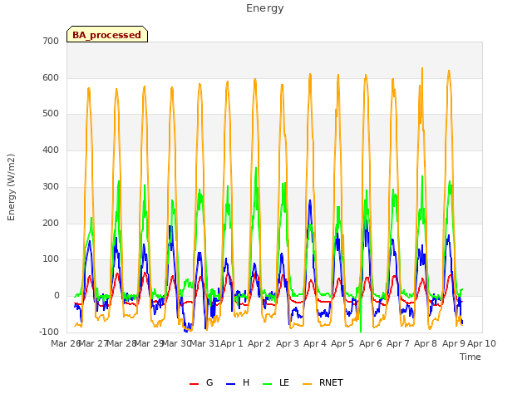Click the Apr 7 x-axis tick label
This screenshot has height=399, width=532.
pos(398,343)
